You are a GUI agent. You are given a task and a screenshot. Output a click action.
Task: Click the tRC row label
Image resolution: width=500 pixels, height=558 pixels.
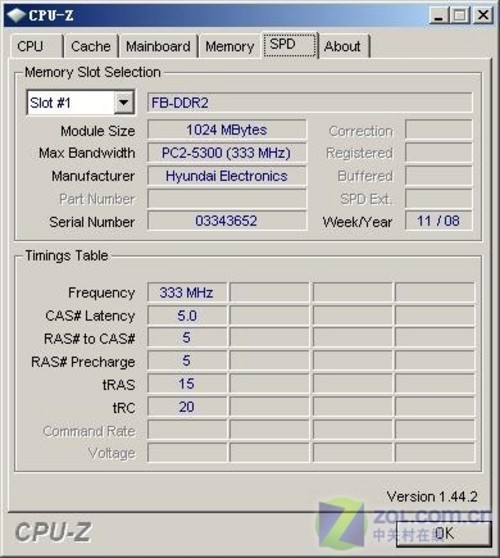[x=124, y=408]
